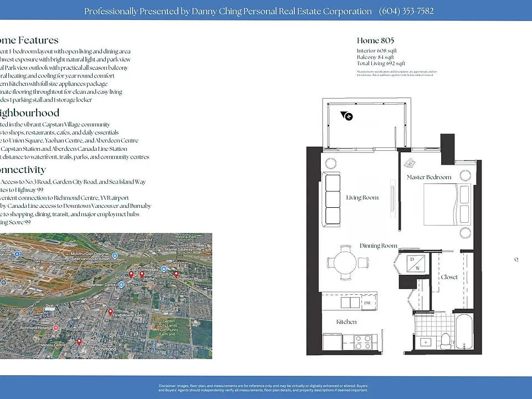The width and height of the screenshot is (532, 399).
Task: Click the 'Closet' label
Action: (449, 277)
